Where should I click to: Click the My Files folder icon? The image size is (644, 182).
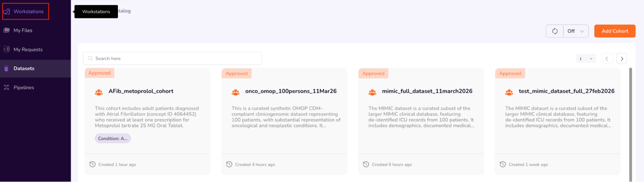[6, 30]
